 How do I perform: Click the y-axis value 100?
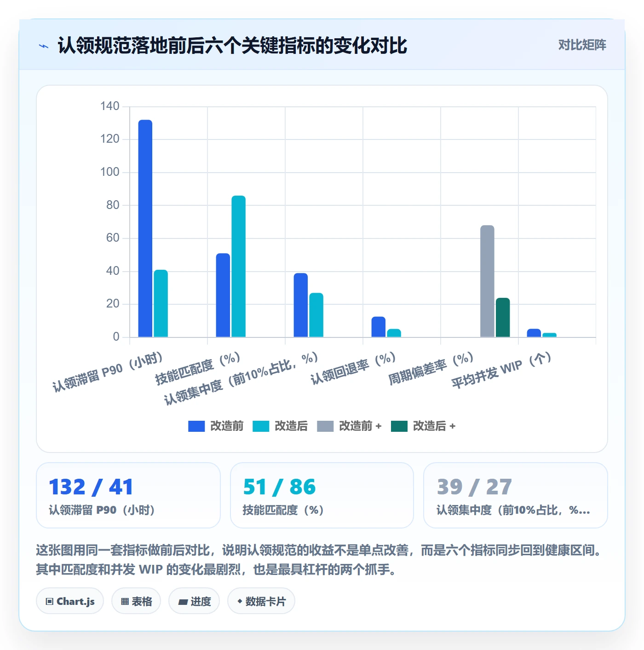(x=110, y=172)
